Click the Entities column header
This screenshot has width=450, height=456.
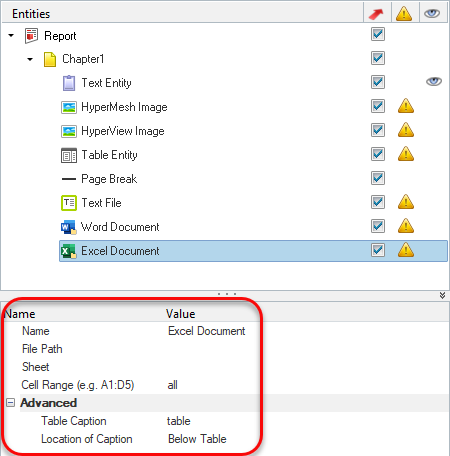(31, 14)
